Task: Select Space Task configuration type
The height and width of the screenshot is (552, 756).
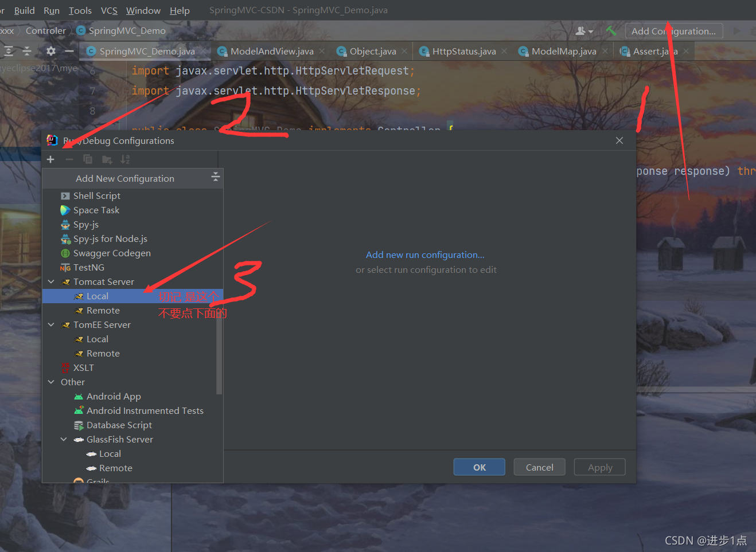Action: point(133,210)
